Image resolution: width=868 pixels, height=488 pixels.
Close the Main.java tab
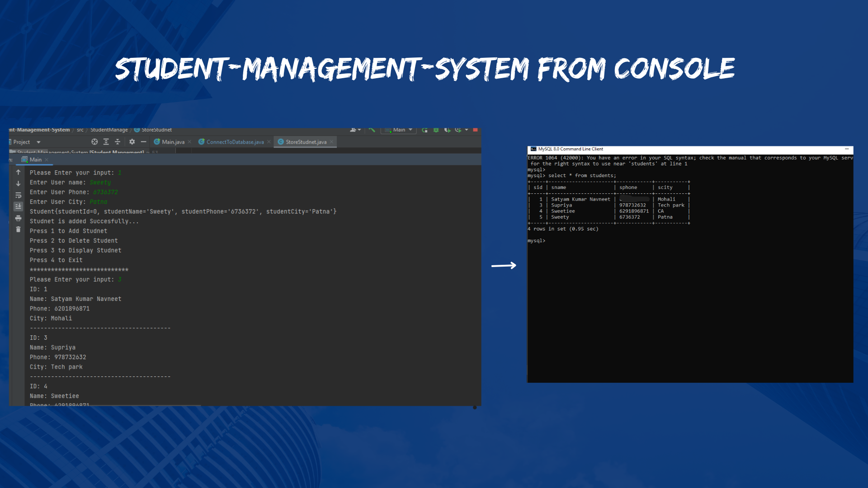point(189,142)
